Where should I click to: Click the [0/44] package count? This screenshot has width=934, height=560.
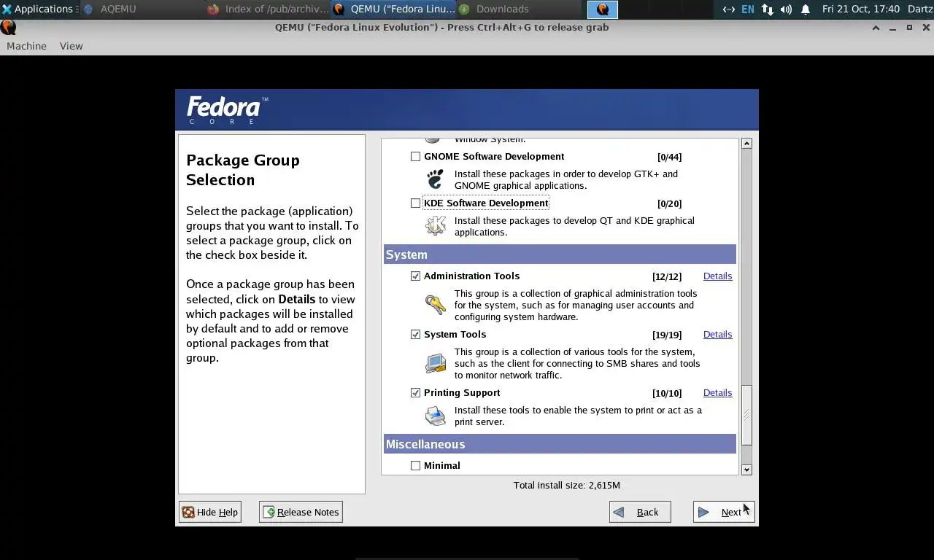pyautogui.click(x=669, y=157)
